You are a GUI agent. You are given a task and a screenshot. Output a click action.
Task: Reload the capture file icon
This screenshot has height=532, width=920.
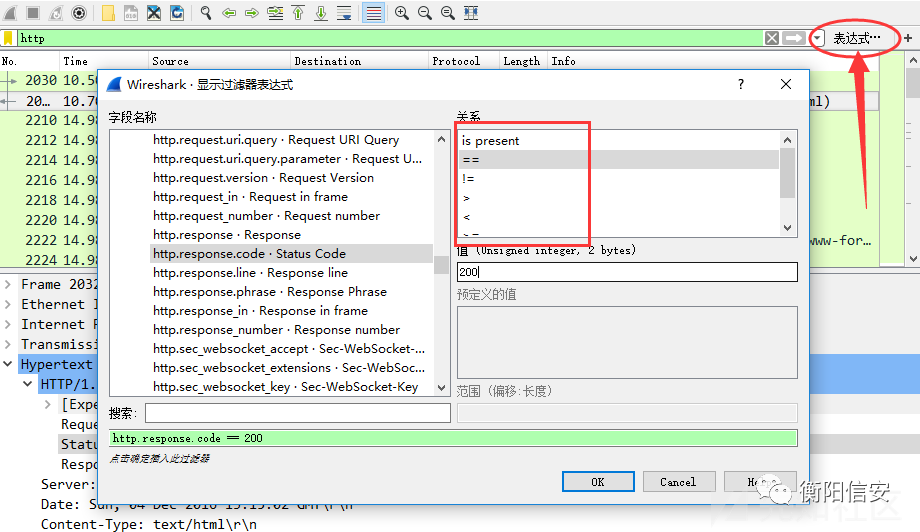177,13
